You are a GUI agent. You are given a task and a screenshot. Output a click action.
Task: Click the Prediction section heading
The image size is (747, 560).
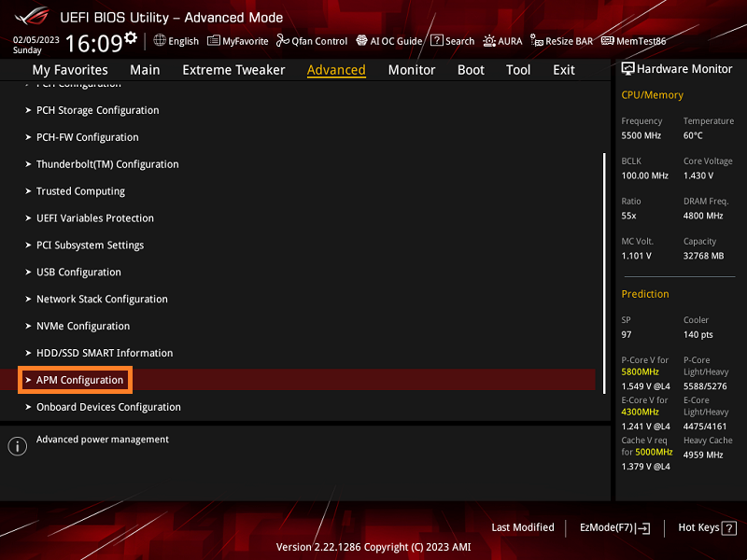coord(645,294)
